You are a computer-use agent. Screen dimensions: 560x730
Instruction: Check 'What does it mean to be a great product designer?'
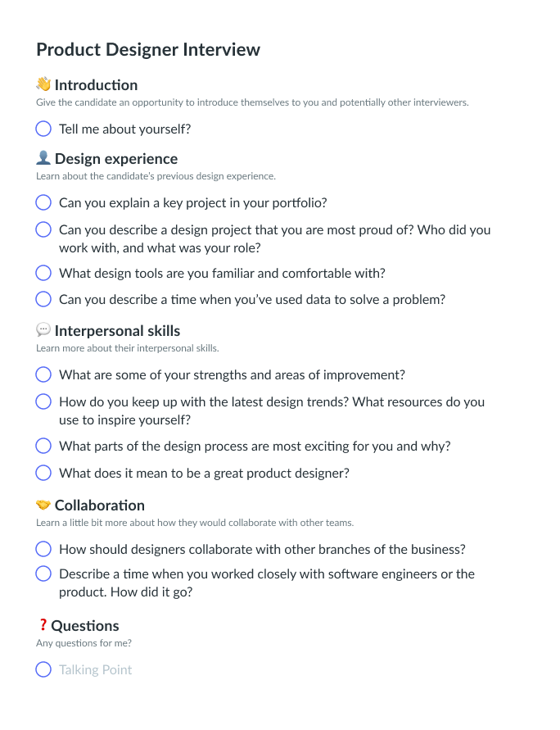point(43,473)
